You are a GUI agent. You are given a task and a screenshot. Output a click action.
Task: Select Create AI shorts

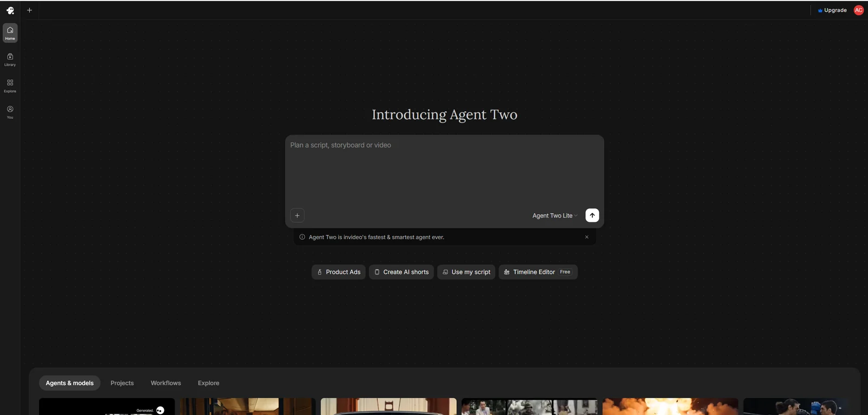(401, 272)
